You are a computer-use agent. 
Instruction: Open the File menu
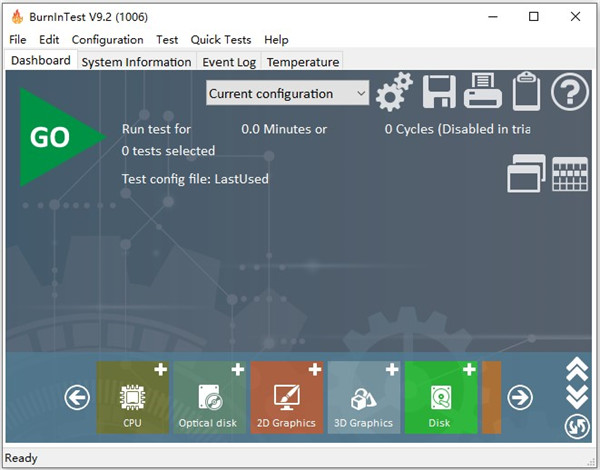coord(18,40)
